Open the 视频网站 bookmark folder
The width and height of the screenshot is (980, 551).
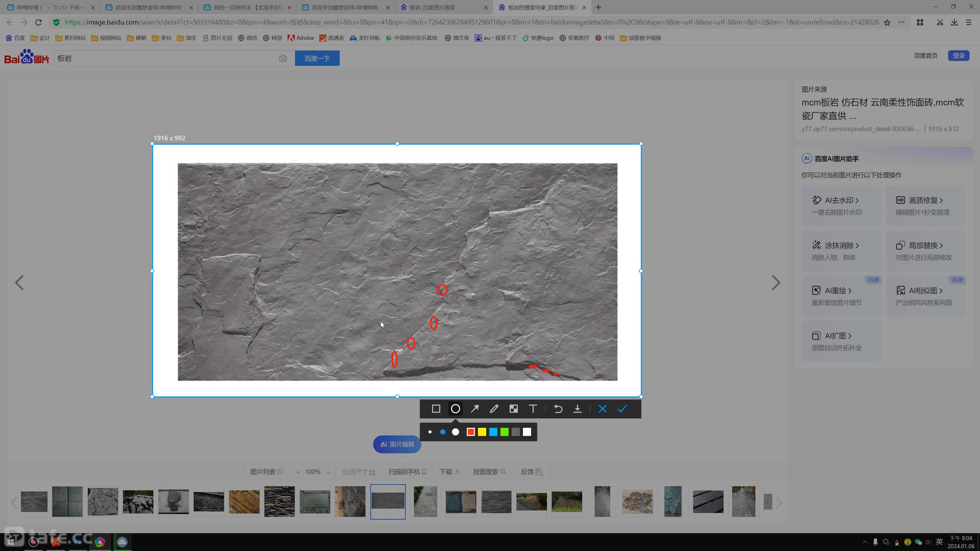106,38
